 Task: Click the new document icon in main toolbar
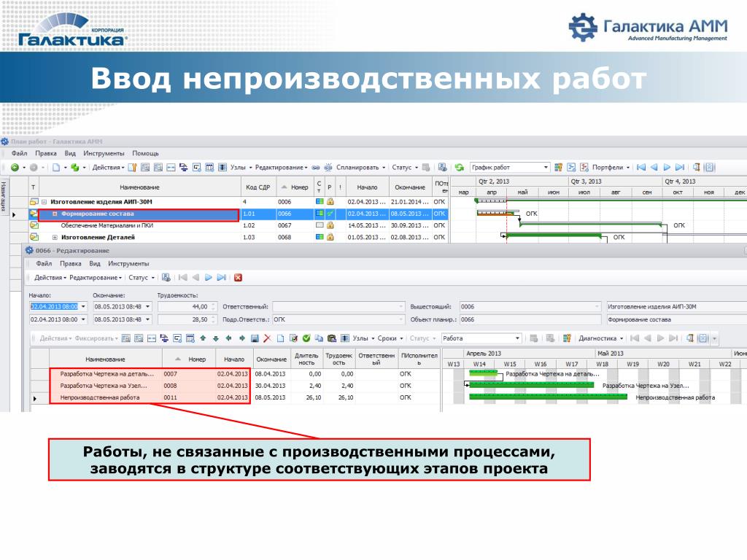[56, 168]
